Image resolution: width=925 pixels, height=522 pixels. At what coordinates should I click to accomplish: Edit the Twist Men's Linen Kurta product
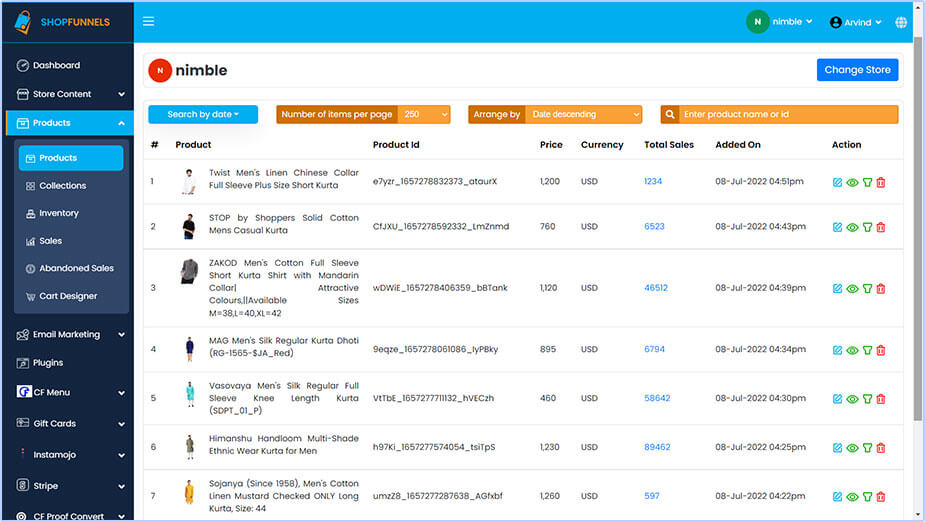[837, 182]
